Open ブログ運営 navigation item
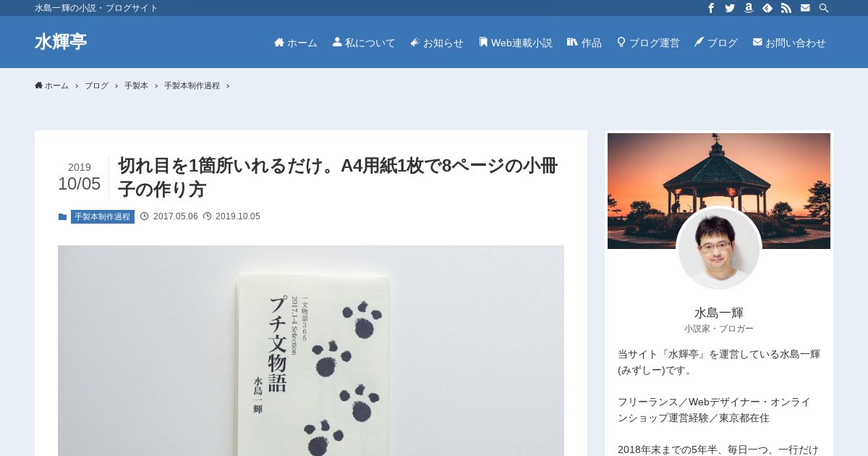Screen dimensions: 868x456 (x=648, y=43)
